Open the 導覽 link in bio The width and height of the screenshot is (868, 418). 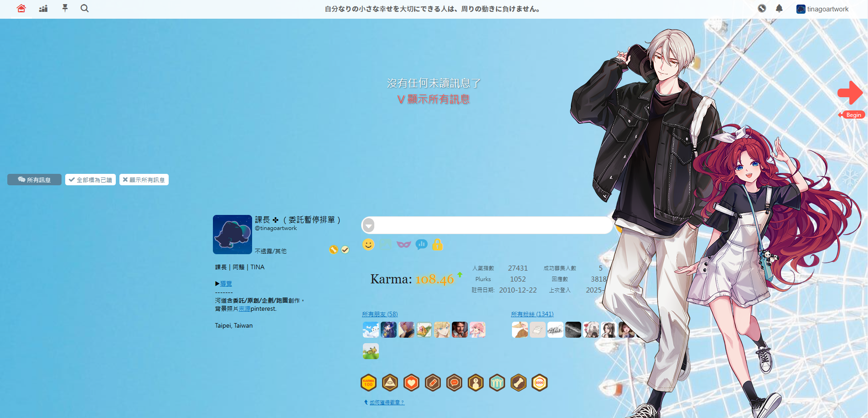pos(226,283)
